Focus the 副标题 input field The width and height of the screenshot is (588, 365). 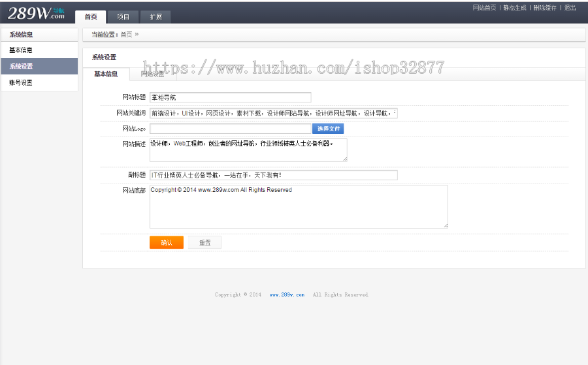tap(273, 175)
